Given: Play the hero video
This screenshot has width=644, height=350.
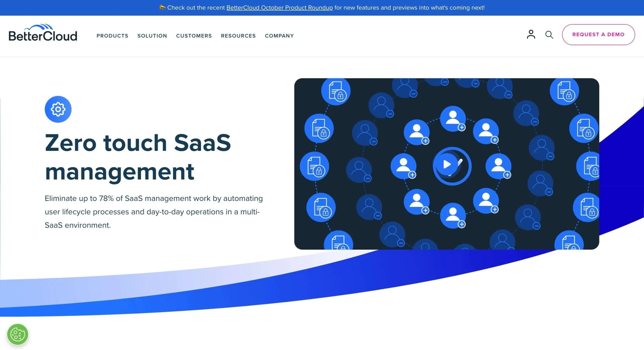Looking at the screenshot, I should [447, 164].
